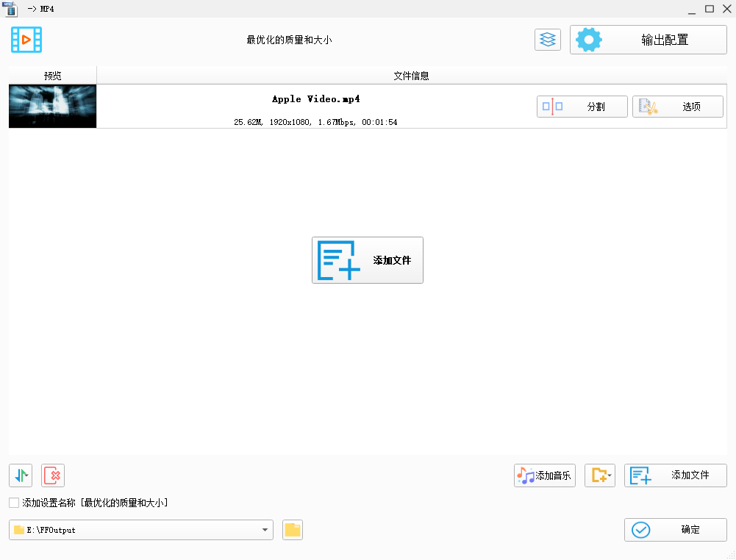The width and height of the screenshot is (736, 560).
Task: Select the Apple Video preview thumbnail
Action: pyautogui.click(x=52, y=107)
